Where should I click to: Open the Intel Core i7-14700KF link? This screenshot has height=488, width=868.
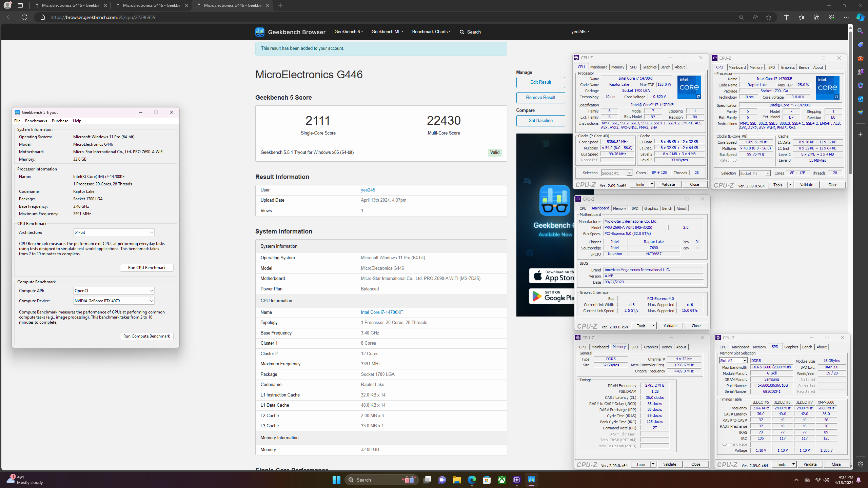382,312
